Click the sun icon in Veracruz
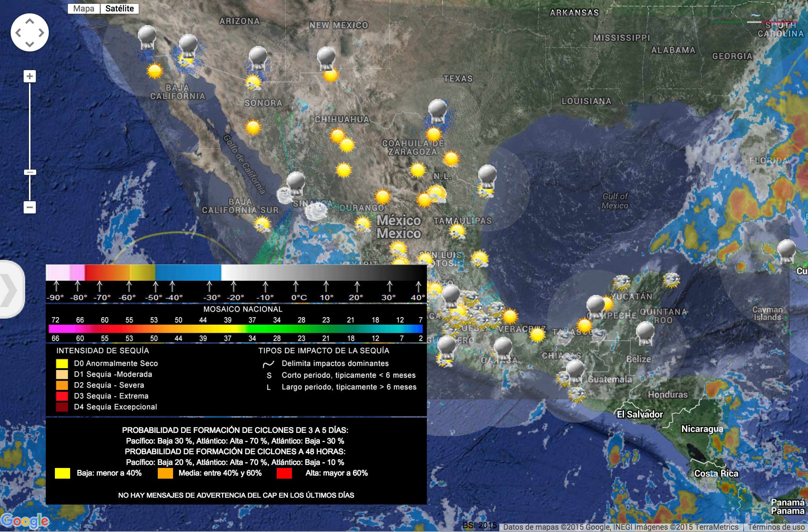This screenshot has width=808, height=532. coord(537,335)
